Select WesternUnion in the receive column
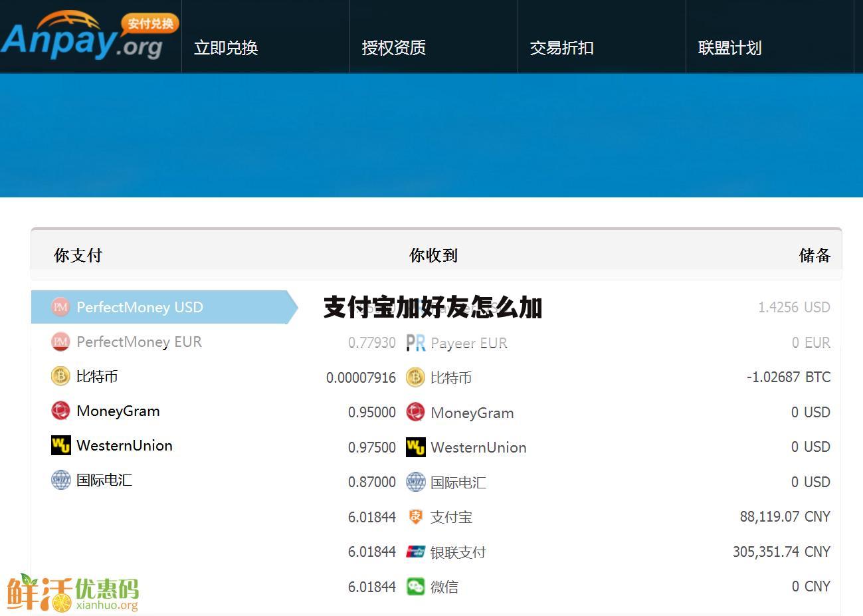 (478, 447)
